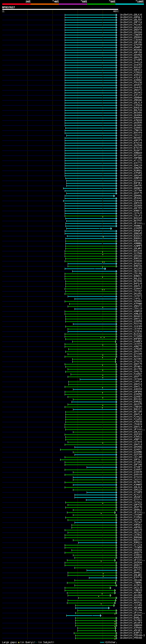Viewport: 146px width, 644px height.
Task: Click the purple ~60% identity legend segment
Action: click(73, 4)
